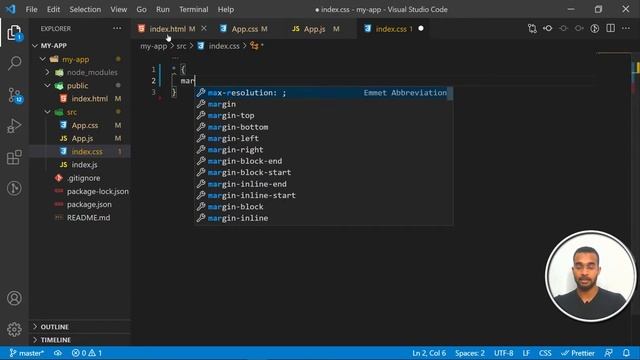This screenshot has height=360, width=640.
Task: Click master branch in status bar
Action: pos(27,353)
